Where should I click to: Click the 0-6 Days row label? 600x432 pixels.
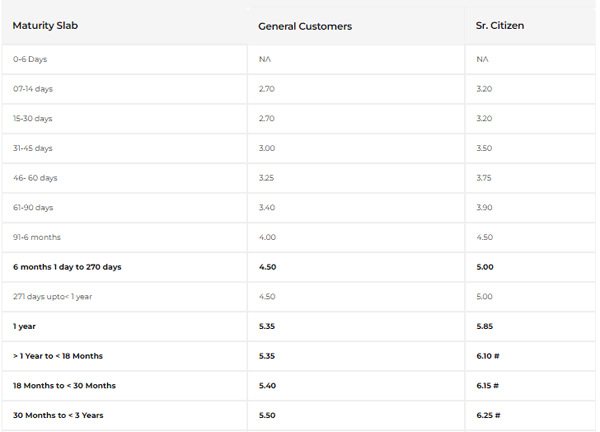(x=30, y=59)
